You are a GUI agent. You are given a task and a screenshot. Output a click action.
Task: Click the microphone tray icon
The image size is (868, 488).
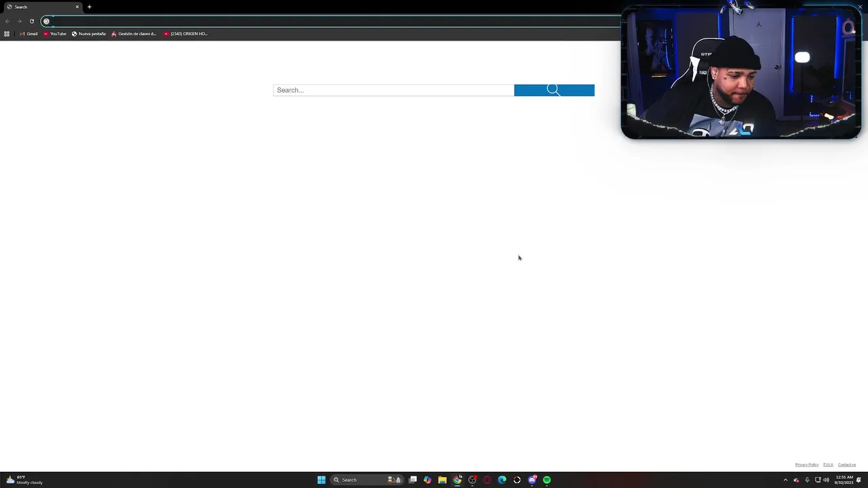coord(807,480)
